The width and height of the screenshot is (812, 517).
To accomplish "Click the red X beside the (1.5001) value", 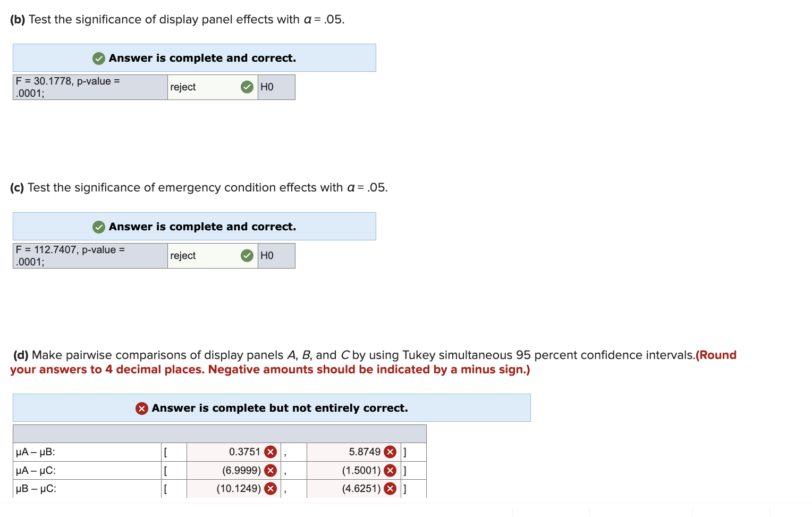I will [390, 470].
